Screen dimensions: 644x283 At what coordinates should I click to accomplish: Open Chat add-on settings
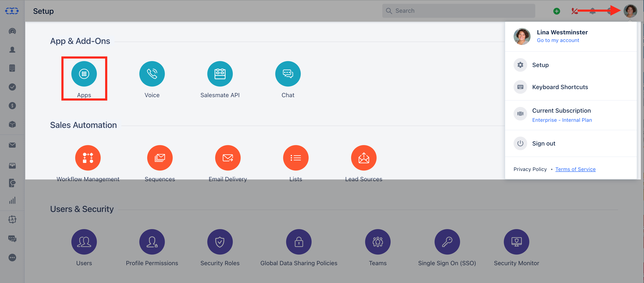pos(288,74)
